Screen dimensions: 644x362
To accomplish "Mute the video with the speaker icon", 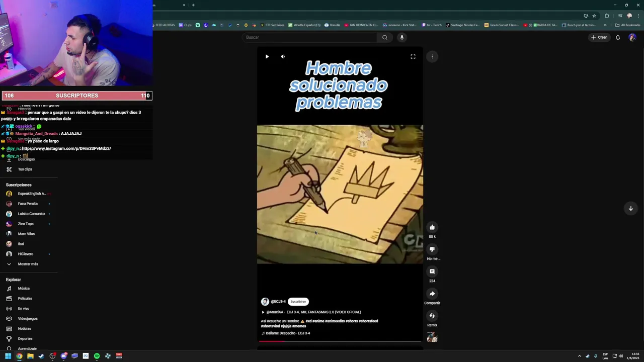I will click(283, 57).
